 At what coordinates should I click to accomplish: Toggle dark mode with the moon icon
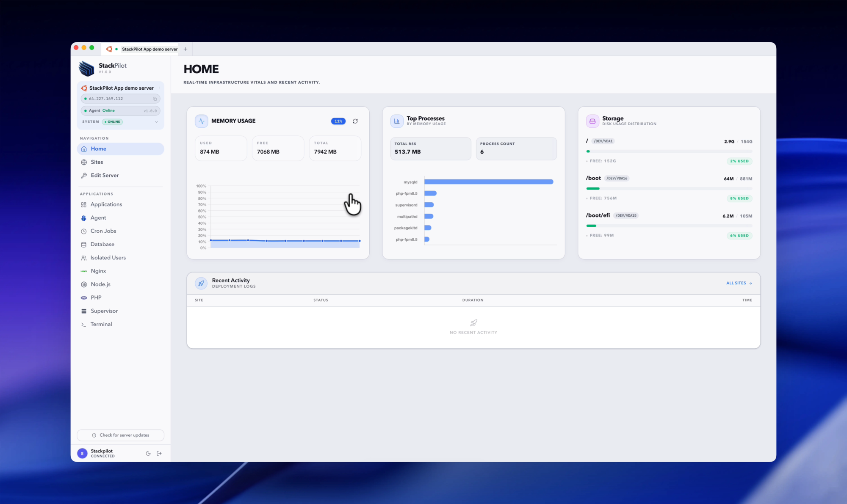pyautogui.click(x=148, y=453)
